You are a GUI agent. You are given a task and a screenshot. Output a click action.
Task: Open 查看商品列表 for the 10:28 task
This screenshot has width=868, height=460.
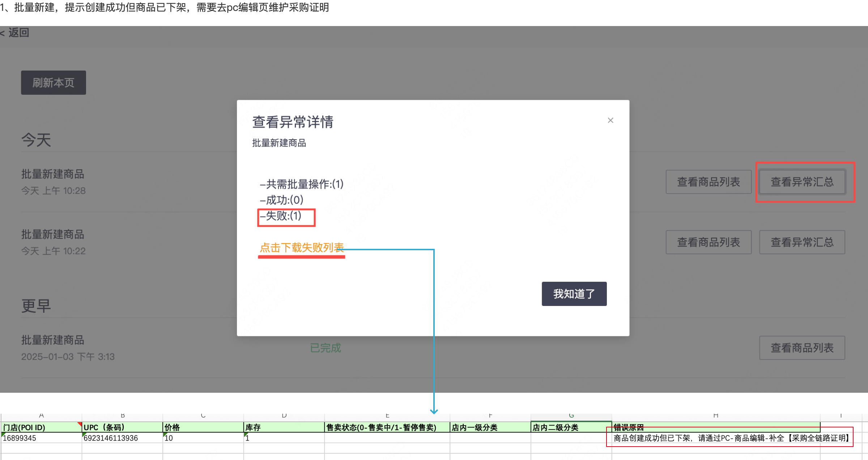(709, 182)
